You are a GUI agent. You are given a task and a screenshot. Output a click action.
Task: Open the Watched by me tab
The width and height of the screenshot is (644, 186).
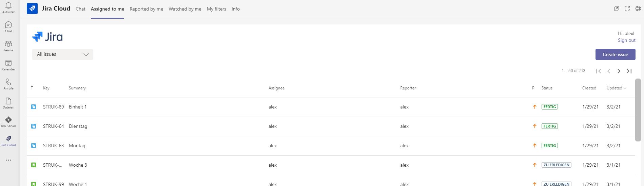coord(185,9)
